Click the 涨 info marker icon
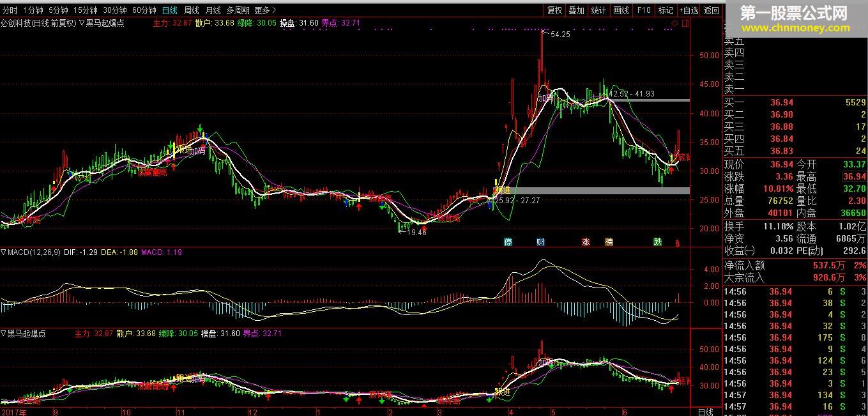This screenshot has width=868, height=416. click(586, 242)
